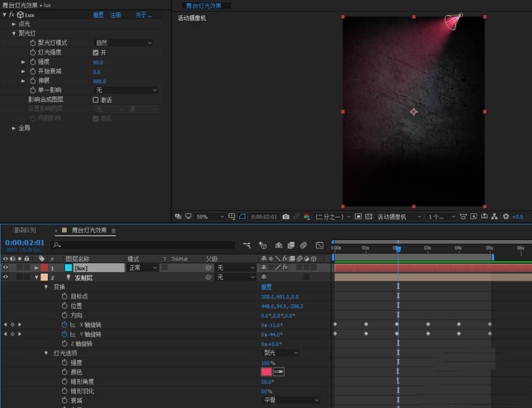Select 舞台灯光效果 composition viewer tab
Screen dimensions: 532x408
[x=204, y=6]
